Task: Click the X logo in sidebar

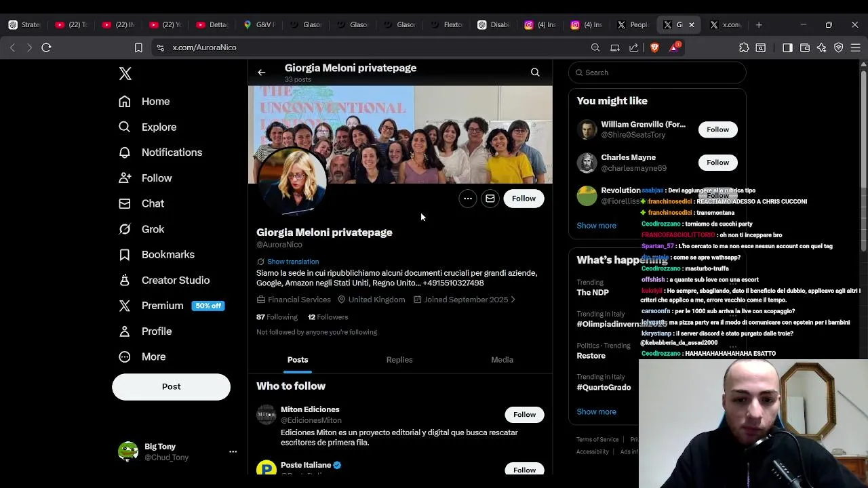Action: click(125, 73)
